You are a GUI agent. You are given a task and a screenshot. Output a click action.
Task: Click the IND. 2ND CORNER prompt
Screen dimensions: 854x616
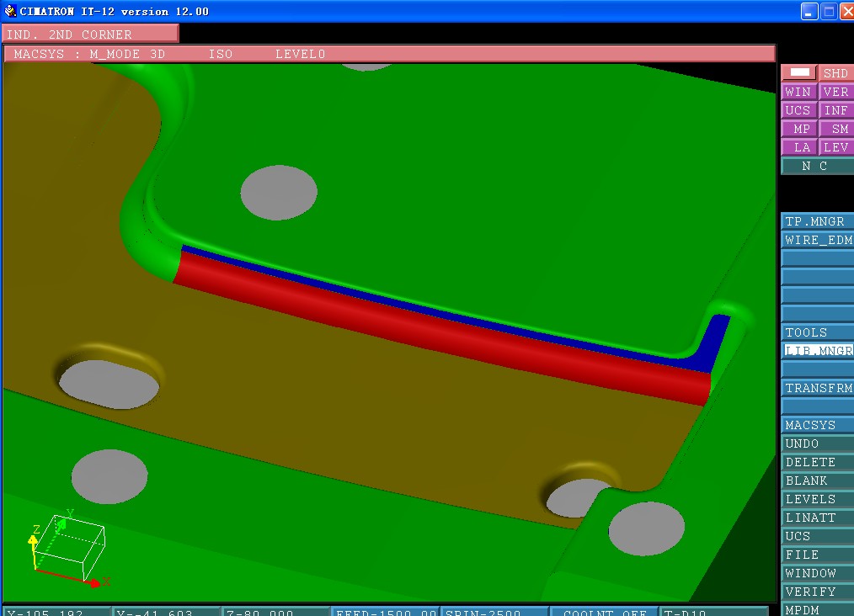coord(90,35)
